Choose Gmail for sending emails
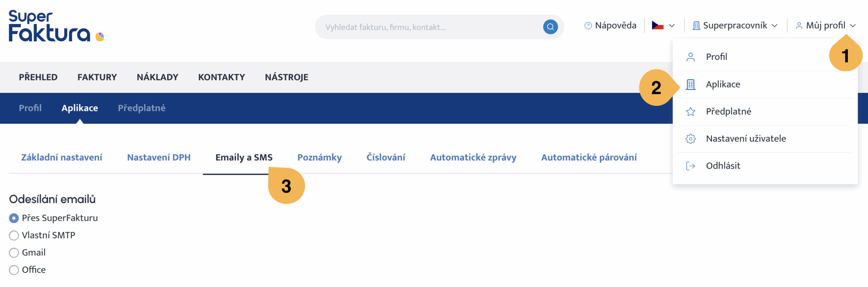The height and width of the screenshot is (287, 868). point(14,253)
